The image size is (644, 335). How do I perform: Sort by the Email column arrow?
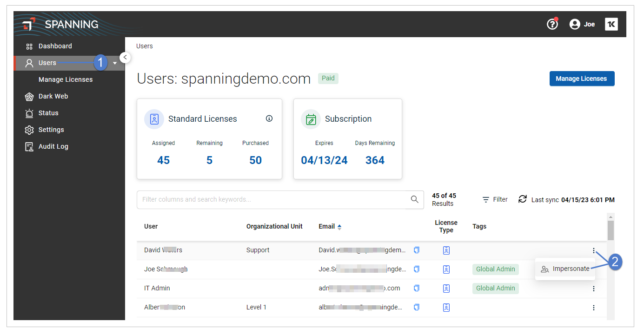[339, 227]
